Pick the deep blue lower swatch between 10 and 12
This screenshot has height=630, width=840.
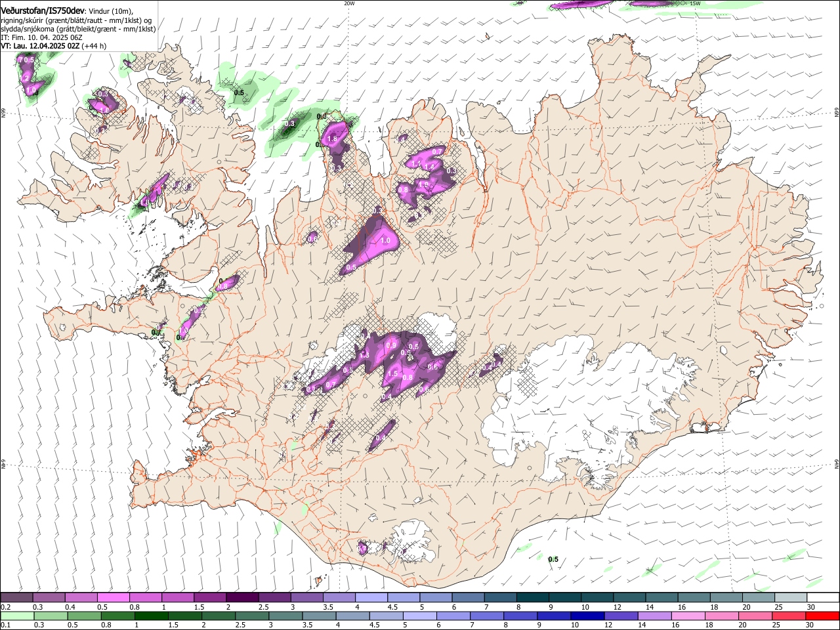[x=587, y=616]
